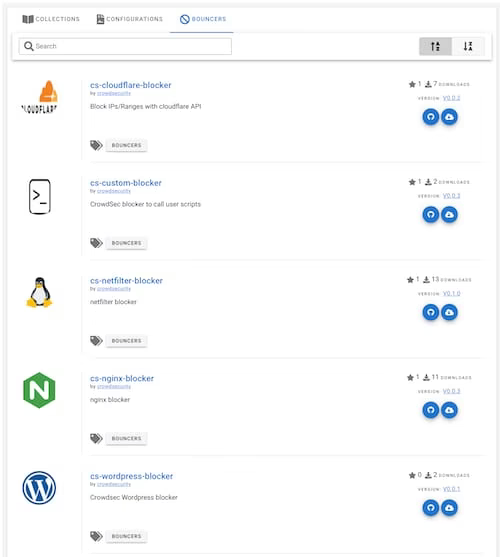The image size is (500, 557).
Task: Open the Collections tab
Action: [x=51, y=19]
